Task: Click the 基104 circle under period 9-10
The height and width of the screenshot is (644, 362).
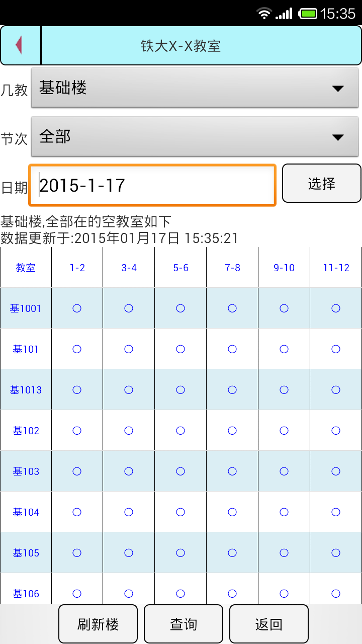Action: (x=284, y=512)
